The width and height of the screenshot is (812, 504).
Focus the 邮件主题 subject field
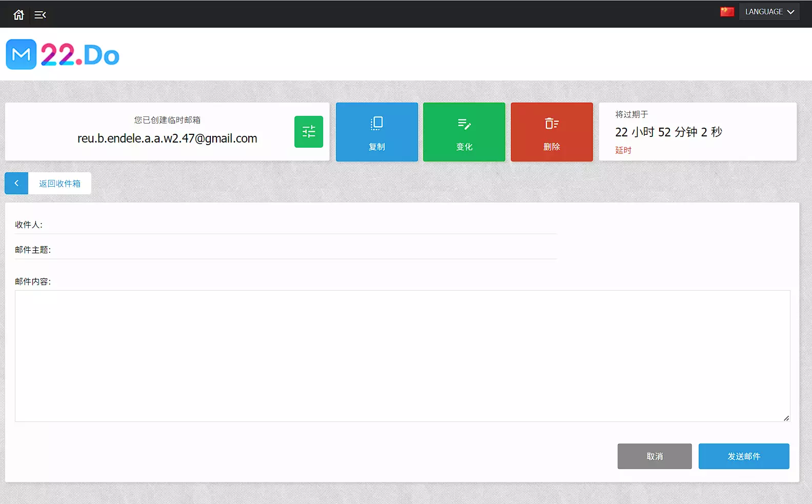tap(303, 250)
